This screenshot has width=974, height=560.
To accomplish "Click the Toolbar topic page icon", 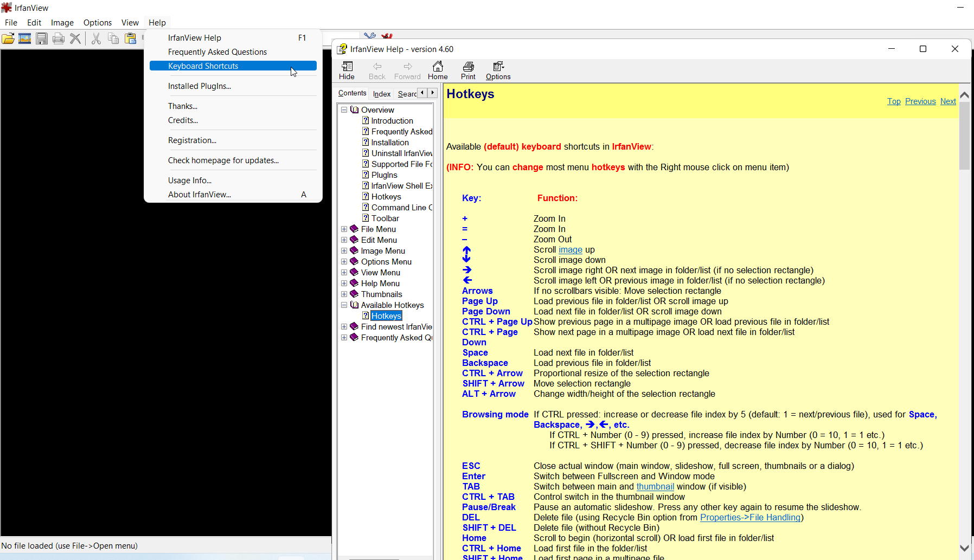I will pos(366,218).
